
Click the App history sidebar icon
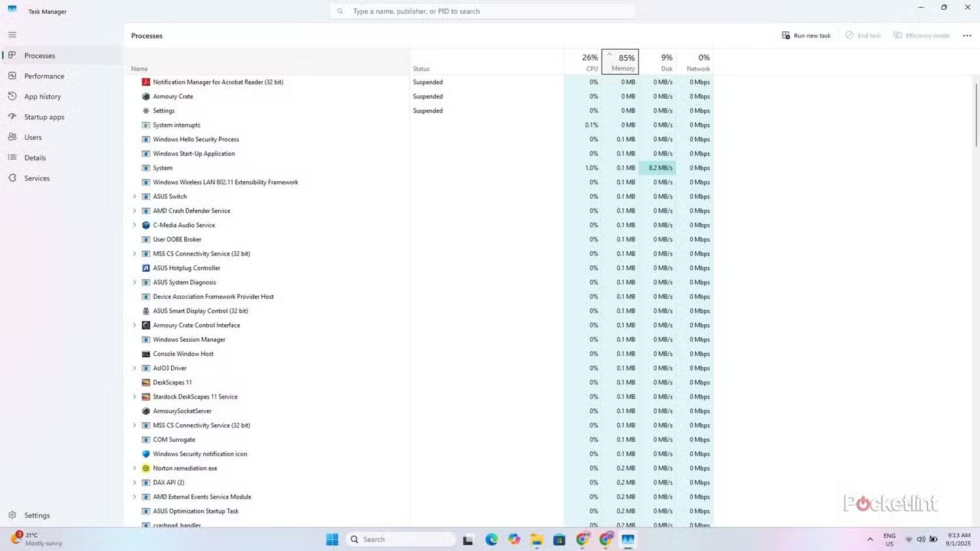tap(12, 96)
